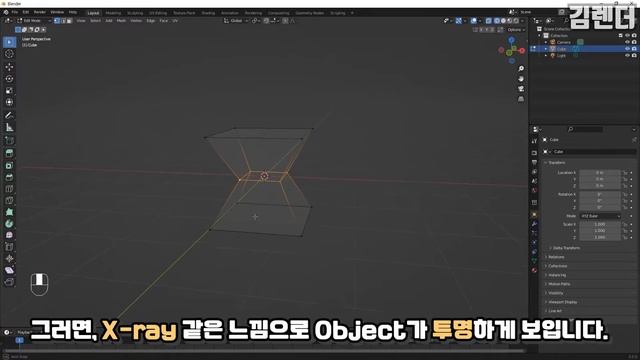This screenshot has width=640, height=360.
Task: Select the Shear tool
Action: pyautogui.click(x=9, y=270)
